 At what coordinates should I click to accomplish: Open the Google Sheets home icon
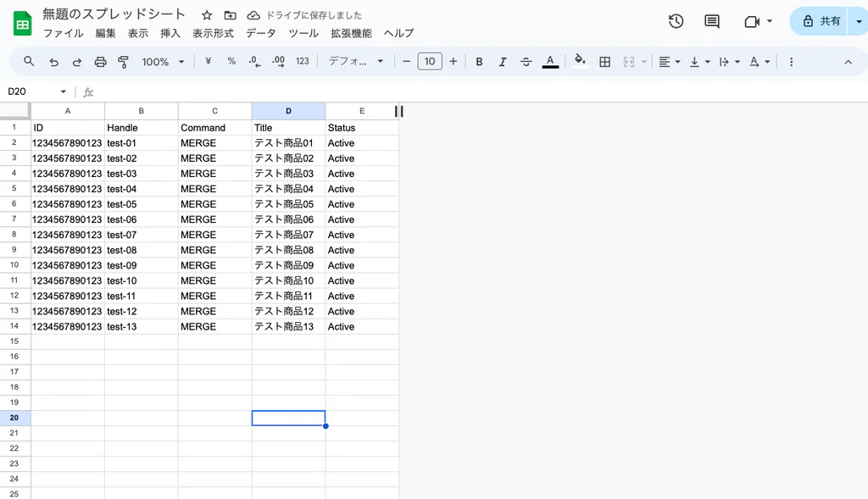[22, 24]
